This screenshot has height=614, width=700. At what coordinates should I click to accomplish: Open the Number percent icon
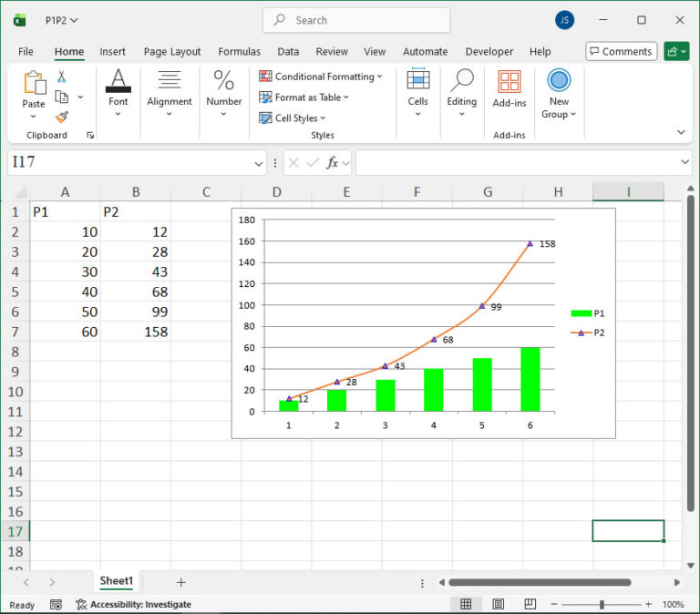(223, 80)
